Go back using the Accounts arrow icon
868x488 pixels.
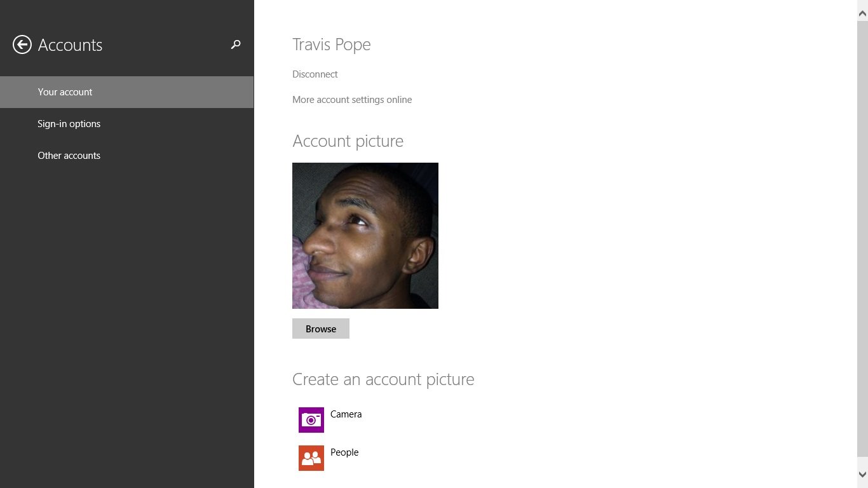point(22,44)
